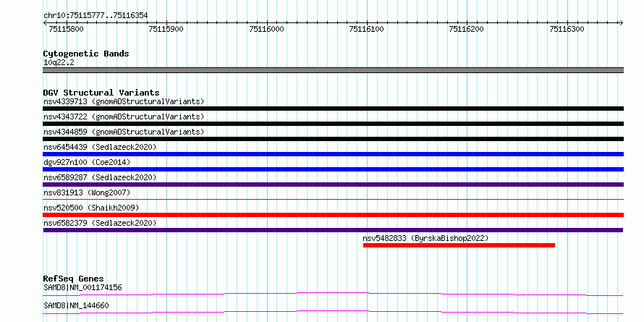Open variant label nsv4344859 (gnomAD)
The image size is (644, 322).
pyautogui.click(x=124, y=132)
